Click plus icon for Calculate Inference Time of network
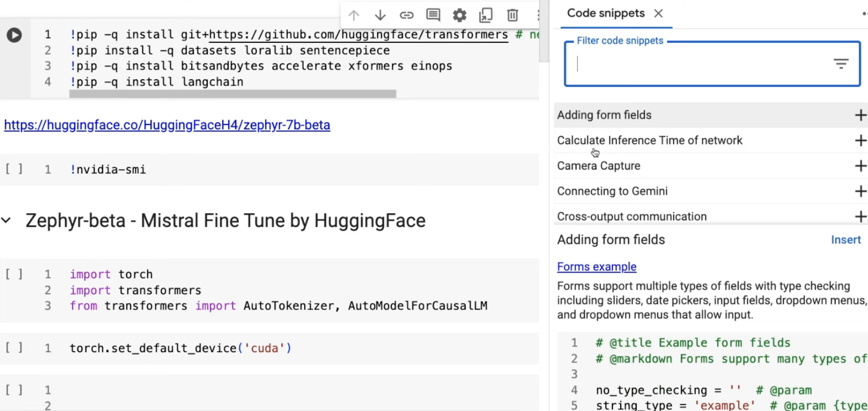Image resolution: width=868 pixels, height=411 pixels. pos(860,140)
